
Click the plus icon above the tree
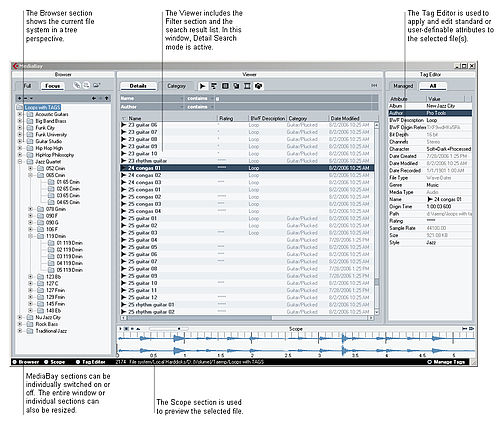click(19, 98)
